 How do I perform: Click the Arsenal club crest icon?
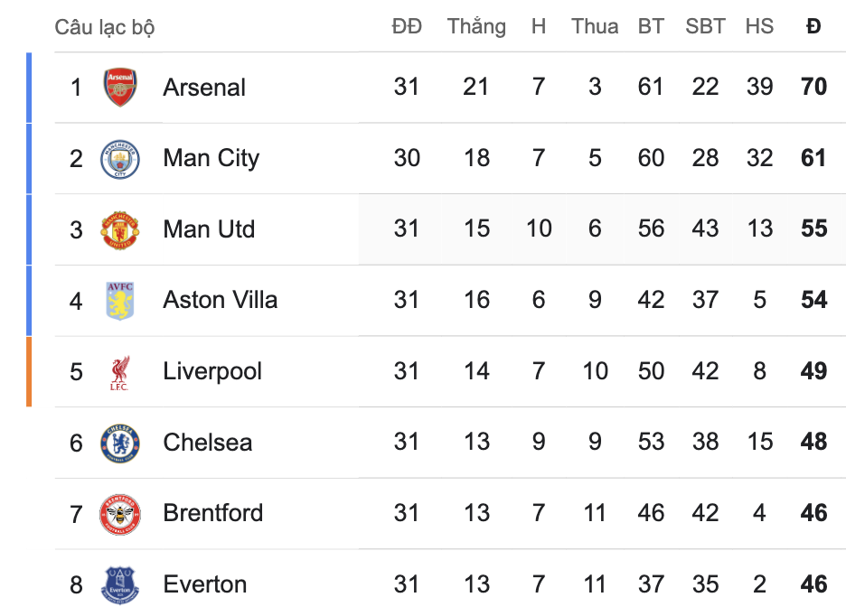tap(119, 88)
